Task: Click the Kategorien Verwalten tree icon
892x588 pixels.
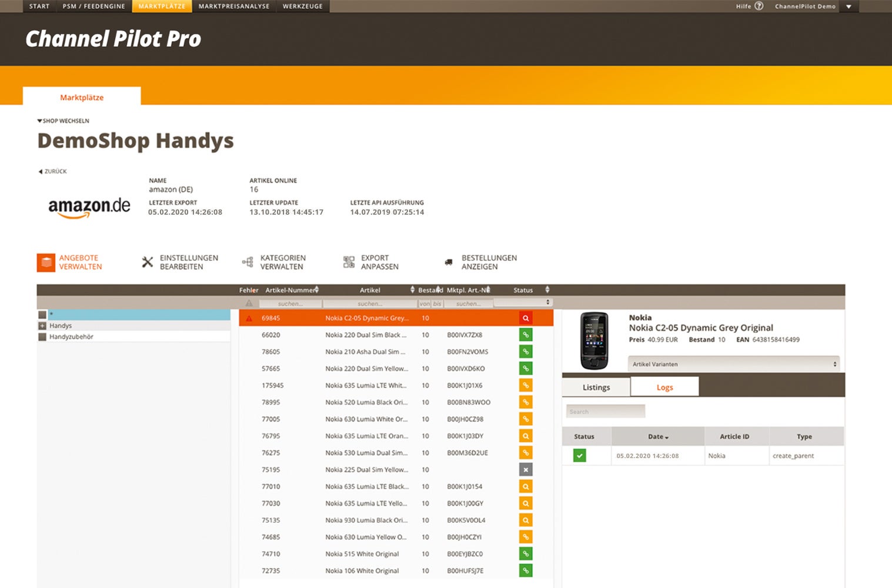Action: click(248, 262)
